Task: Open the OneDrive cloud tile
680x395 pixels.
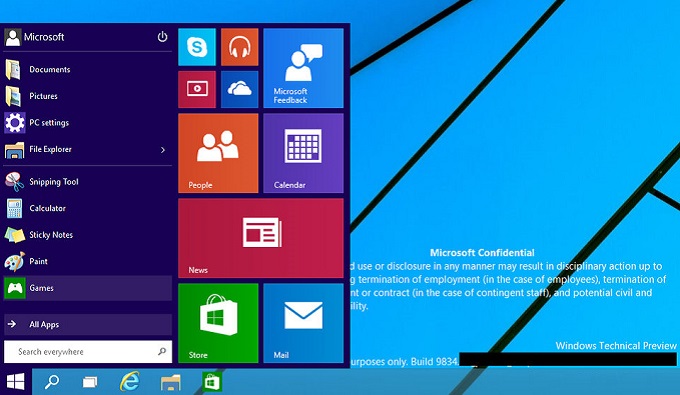Action: click(x=239, y=89)
